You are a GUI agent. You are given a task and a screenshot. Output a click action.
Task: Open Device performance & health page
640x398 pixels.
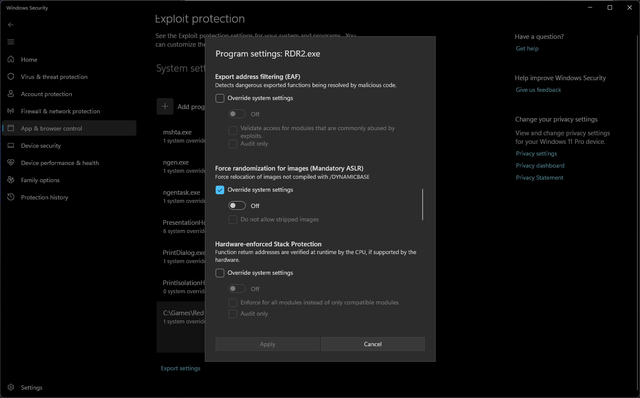tap(60, 163)
